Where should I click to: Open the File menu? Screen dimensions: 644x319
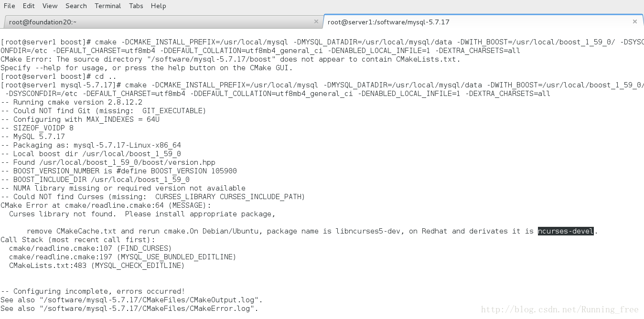tap(9, 6)
